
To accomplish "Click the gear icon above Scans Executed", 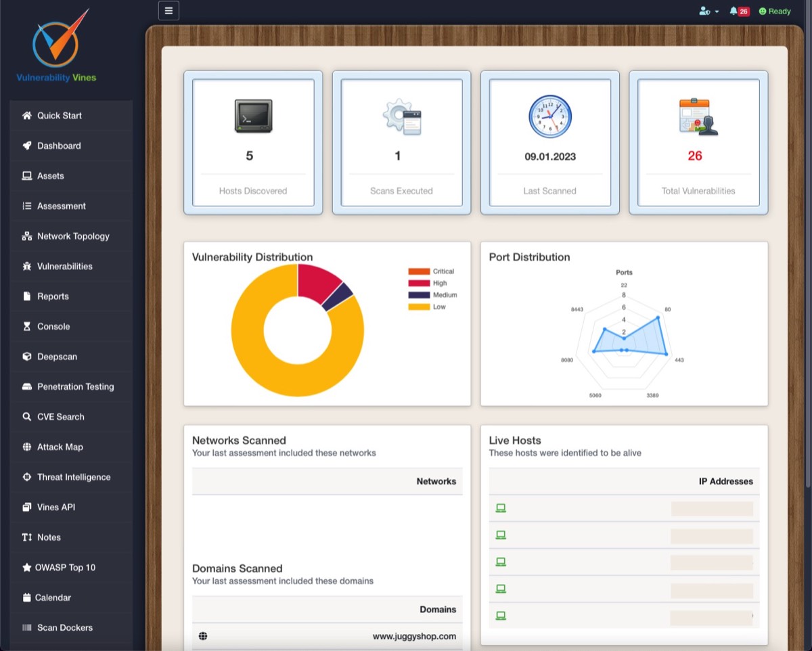I will [x=402, y=116].
